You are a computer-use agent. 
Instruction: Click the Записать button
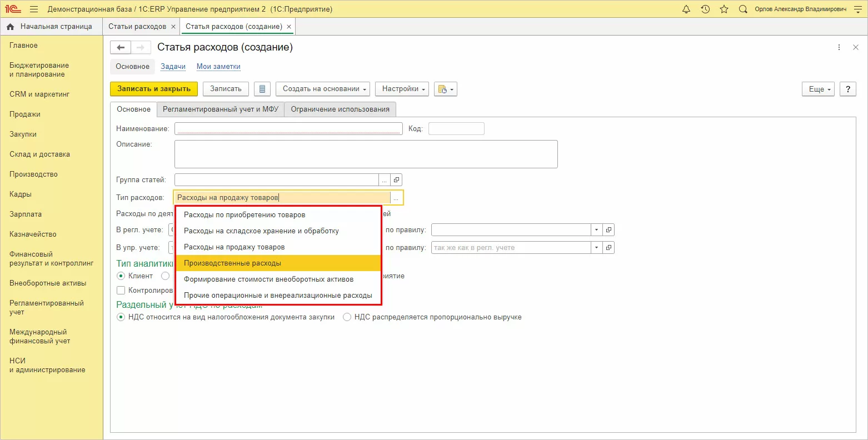pyautogui.click(x=226, y=89)
